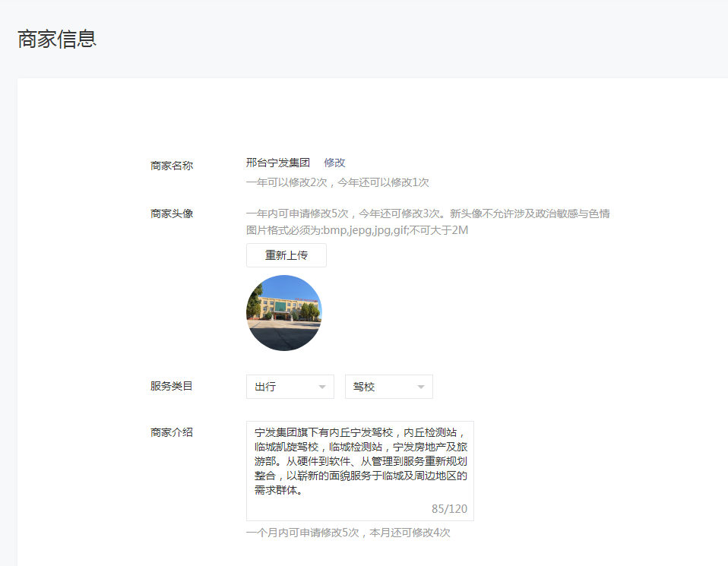Click the 商家信息 page heading
Viewport: 728px width, 566px height.
tap(57, 39)
